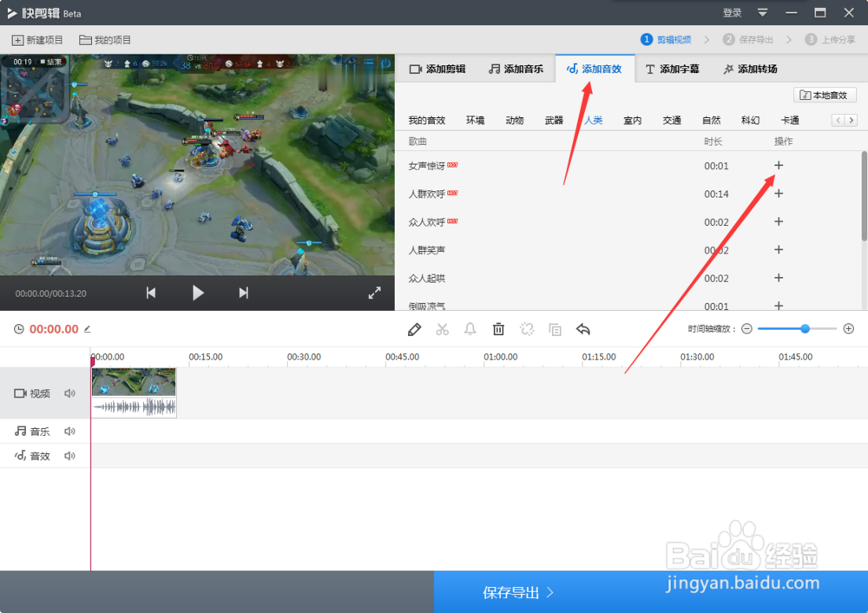
Task: Add the 众人起哄 sound effect
Action: point(779,278)
